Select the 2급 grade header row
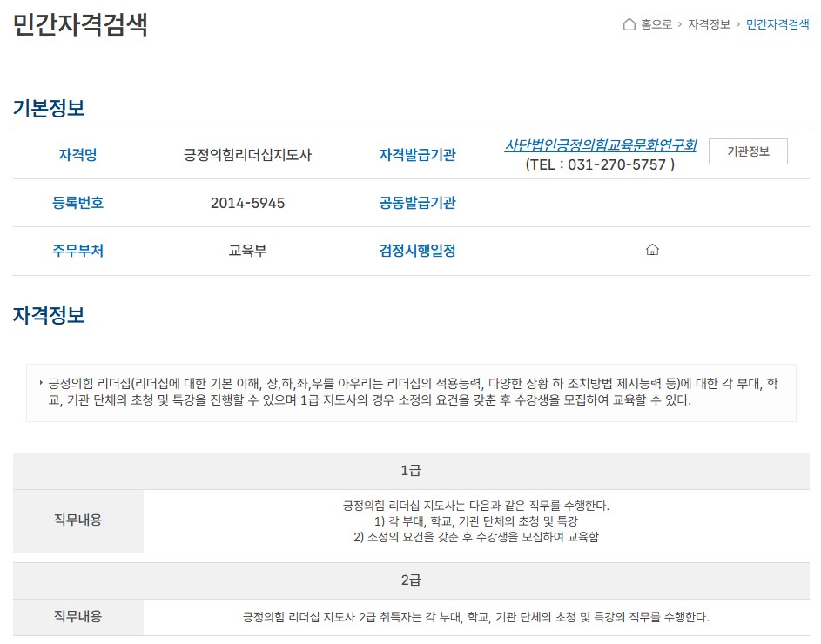 [411, 580]
